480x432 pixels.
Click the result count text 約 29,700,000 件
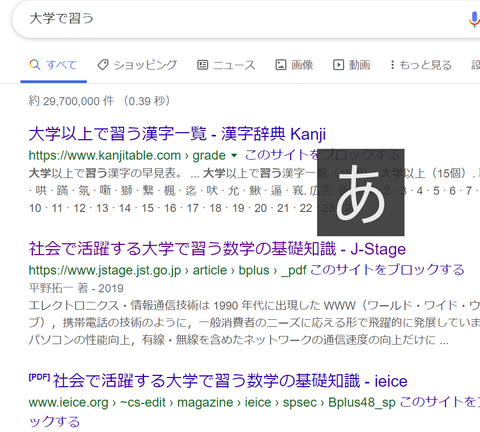71,101
